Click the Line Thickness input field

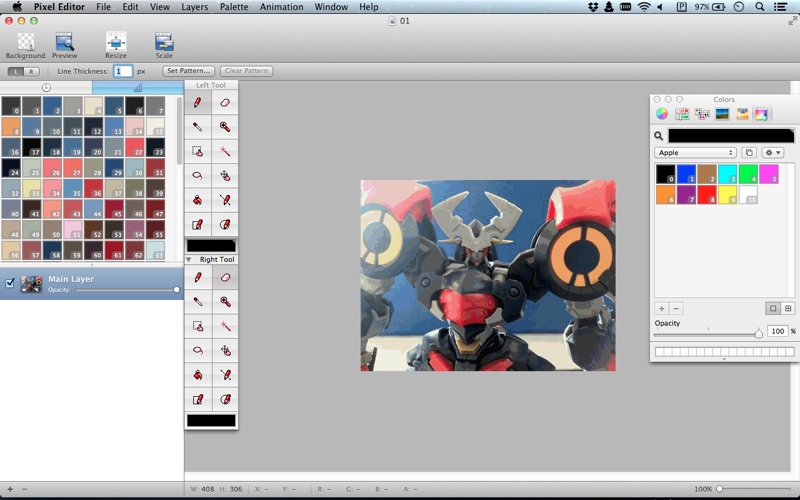122,71
